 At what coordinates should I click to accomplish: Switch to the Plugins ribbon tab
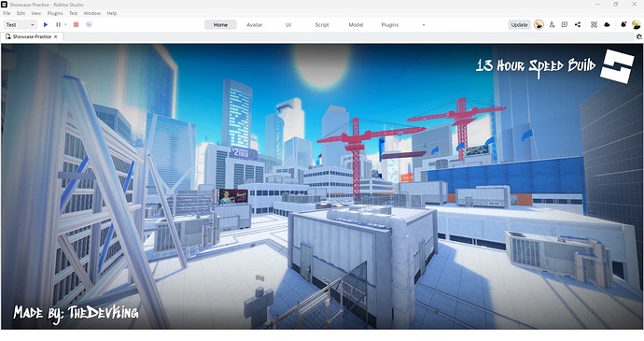(390, 24)
